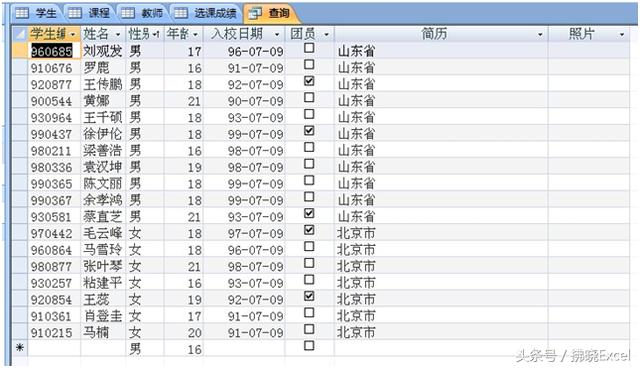Open the 入校日期 column filter dropdown
The image size is (640, 368).
[x=277, y=35]
